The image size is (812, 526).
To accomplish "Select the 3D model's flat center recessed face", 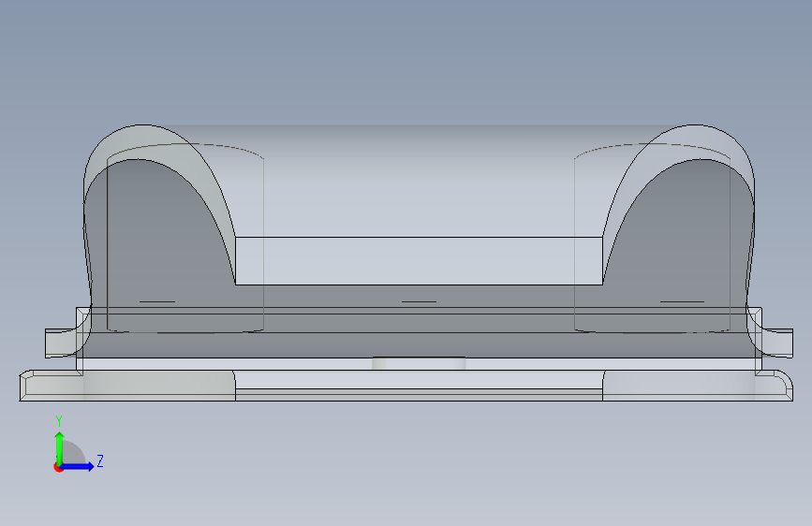I will coord(419,261).
